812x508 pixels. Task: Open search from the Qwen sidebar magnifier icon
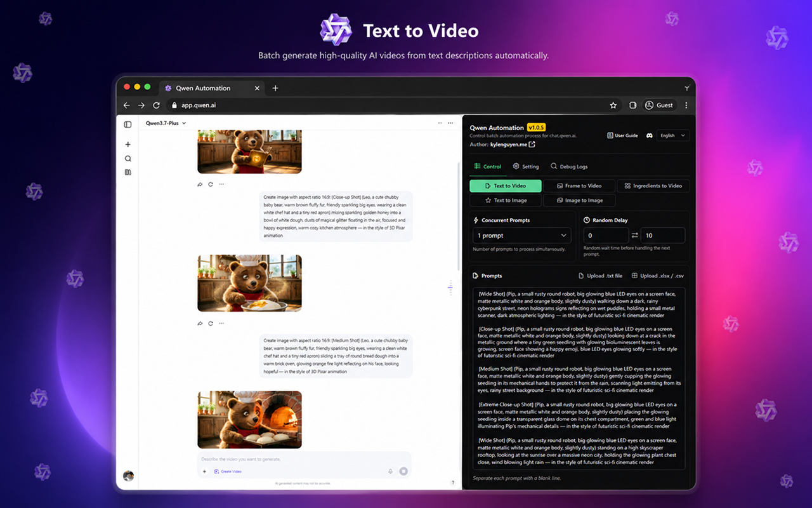click(x=128, y=159)
